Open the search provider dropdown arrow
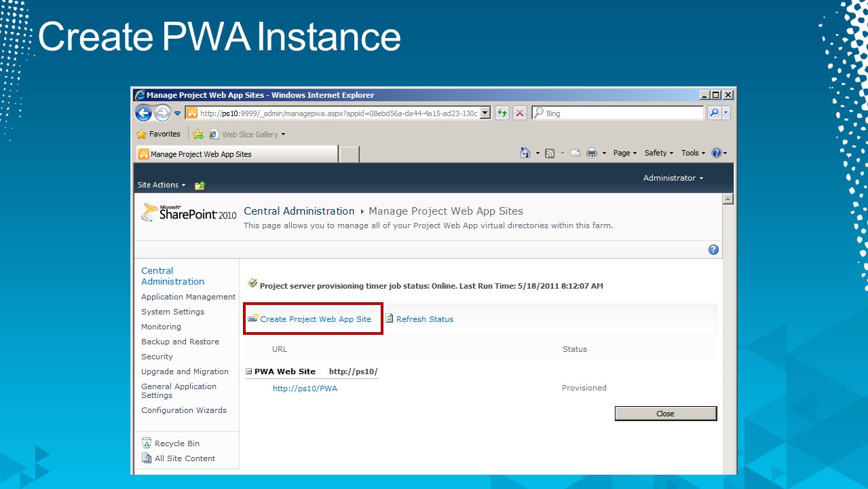Viewport: 868px width, 489px height. click(726, 113)
